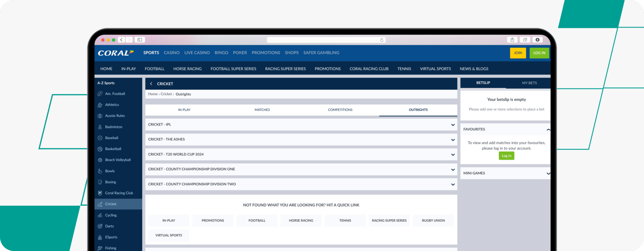Choose the Badminton sidebar icon
Screen dimensions: 644x251
tap(100, 127)
